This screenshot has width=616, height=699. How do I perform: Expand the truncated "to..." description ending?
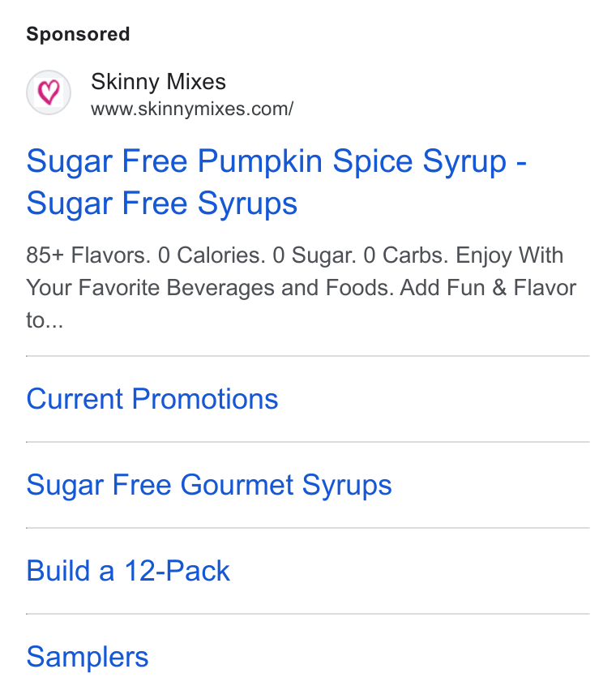coord(45,320)
